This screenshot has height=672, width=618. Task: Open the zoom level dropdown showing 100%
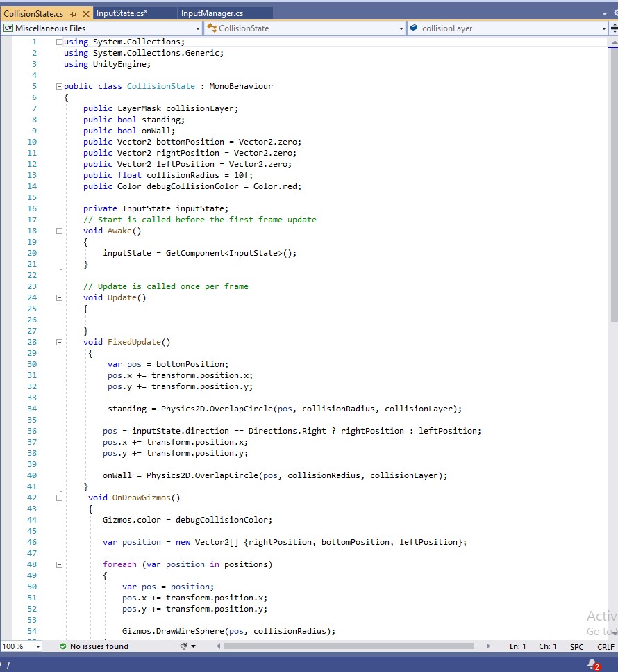38,646
